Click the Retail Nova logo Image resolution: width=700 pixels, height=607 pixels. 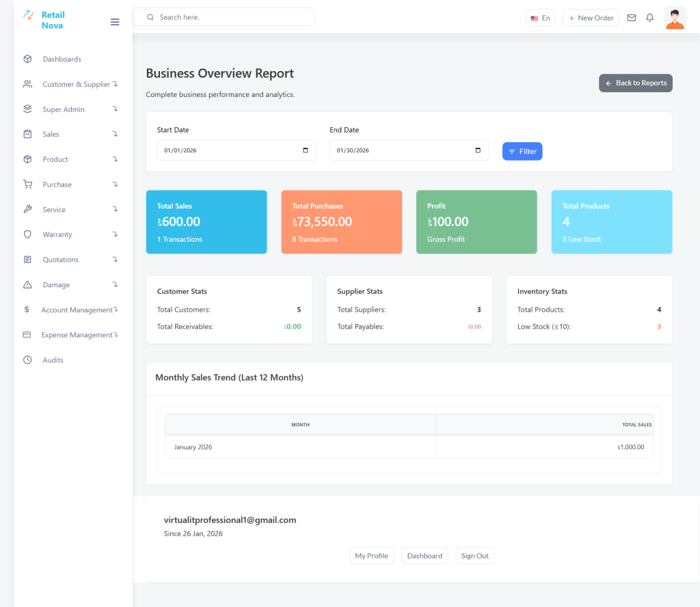44,20
